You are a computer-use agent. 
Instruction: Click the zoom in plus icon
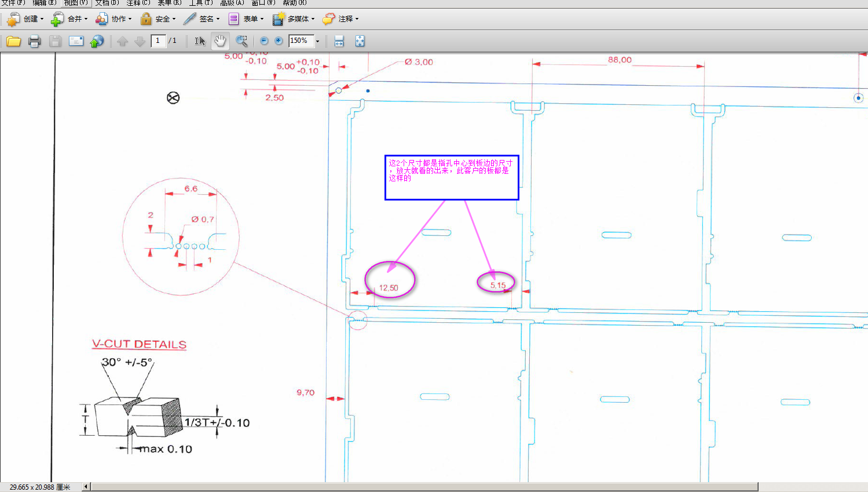coord(279,41)
